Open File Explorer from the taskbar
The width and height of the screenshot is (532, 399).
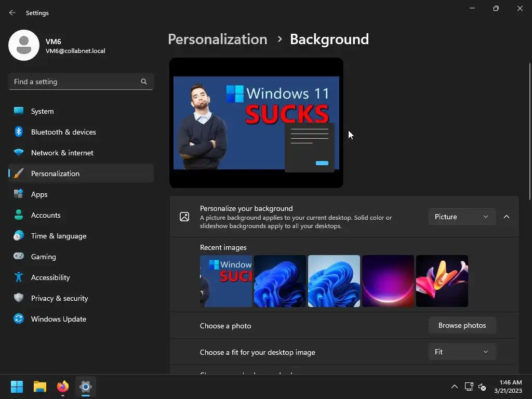(39, 387)
